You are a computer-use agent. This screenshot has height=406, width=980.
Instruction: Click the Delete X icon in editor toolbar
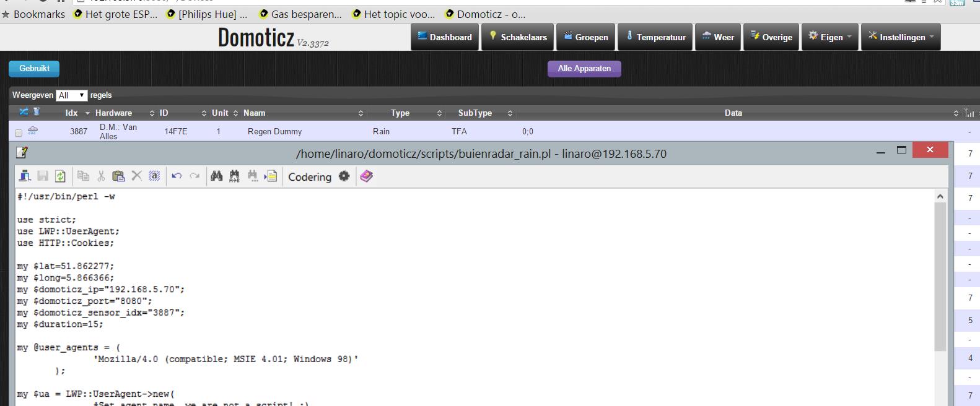click(137, 176)
